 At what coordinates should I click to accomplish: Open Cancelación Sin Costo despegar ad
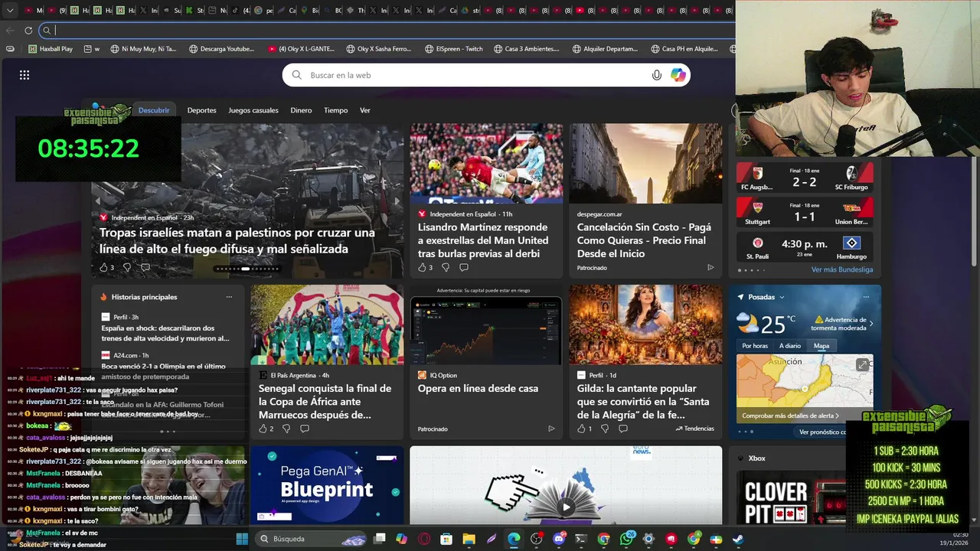pyautogui.click(x=644, y=240)
